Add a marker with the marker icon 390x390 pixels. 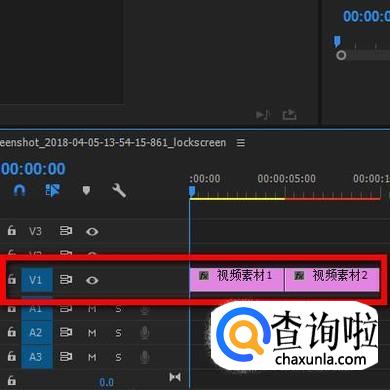tap(86, 191)
